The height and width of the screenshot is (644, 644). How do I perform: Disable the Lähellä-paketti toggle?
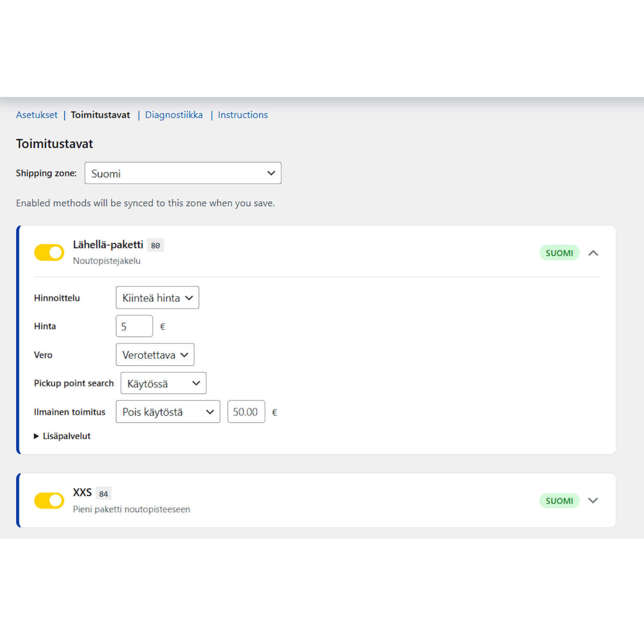point(49,253)
